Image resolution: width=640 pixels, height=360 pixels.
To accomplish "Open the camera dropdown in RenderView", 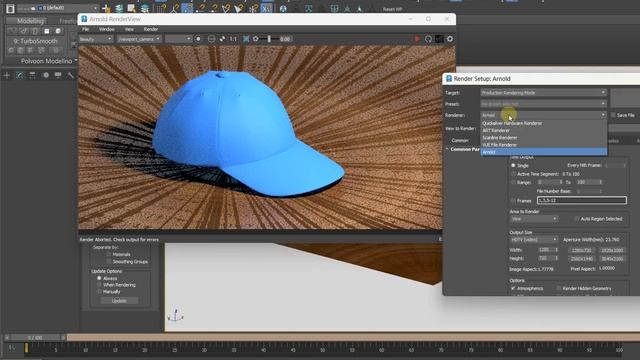I will pos(139,39).
